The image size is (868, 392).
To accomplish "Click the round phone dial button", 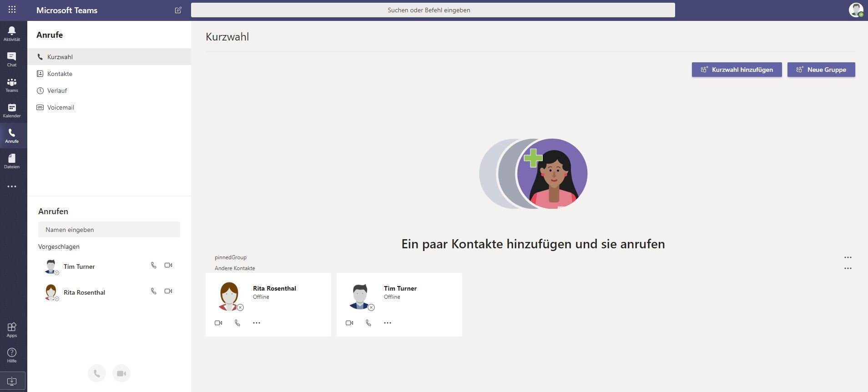I will point(97,373).
